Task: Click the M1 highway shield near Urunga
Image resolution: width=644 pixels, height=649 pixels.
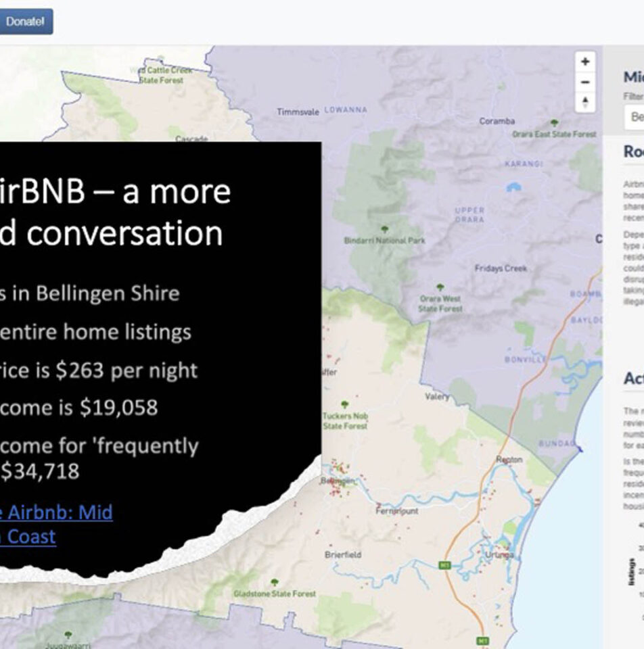Action: [444, 564]
